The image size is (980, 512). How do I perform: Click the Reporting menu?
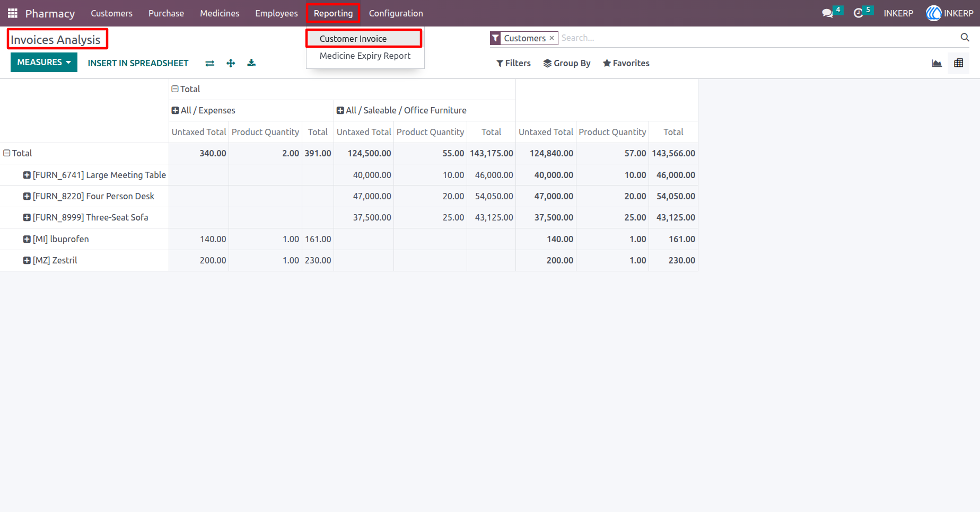click(333, 13)
